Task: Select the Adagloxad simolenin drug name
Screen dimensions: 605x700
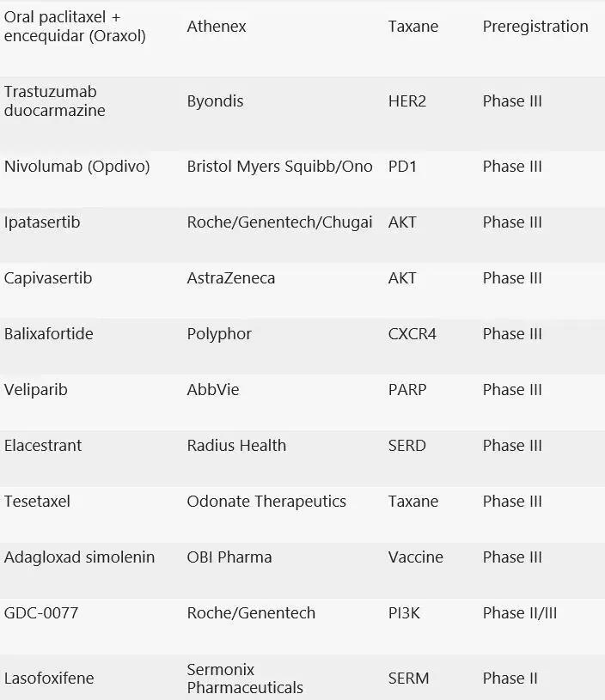Action: pos(80,557)
